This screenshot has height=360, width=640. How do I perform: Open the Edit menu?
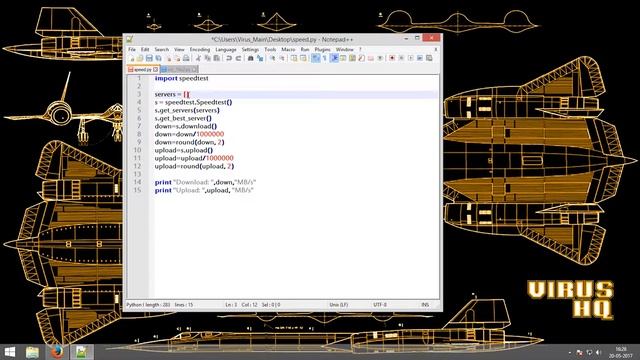pos(145,49)
